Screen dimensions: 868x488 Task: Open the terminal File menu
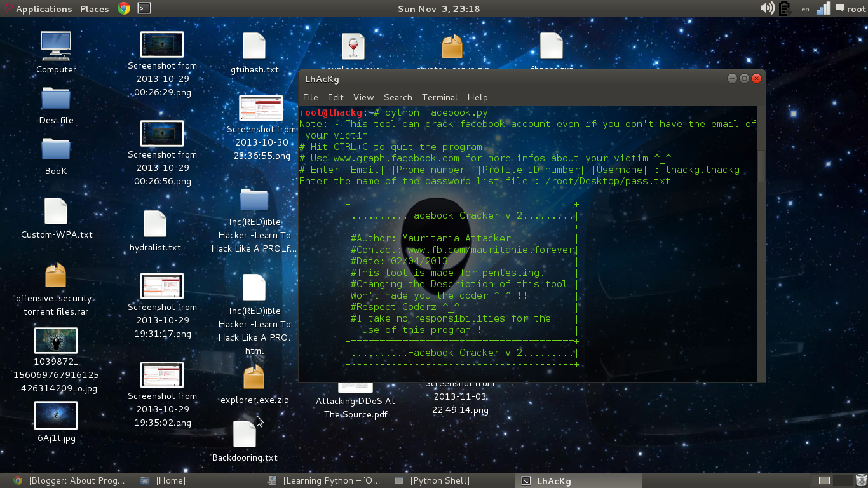tap(310, 97)
